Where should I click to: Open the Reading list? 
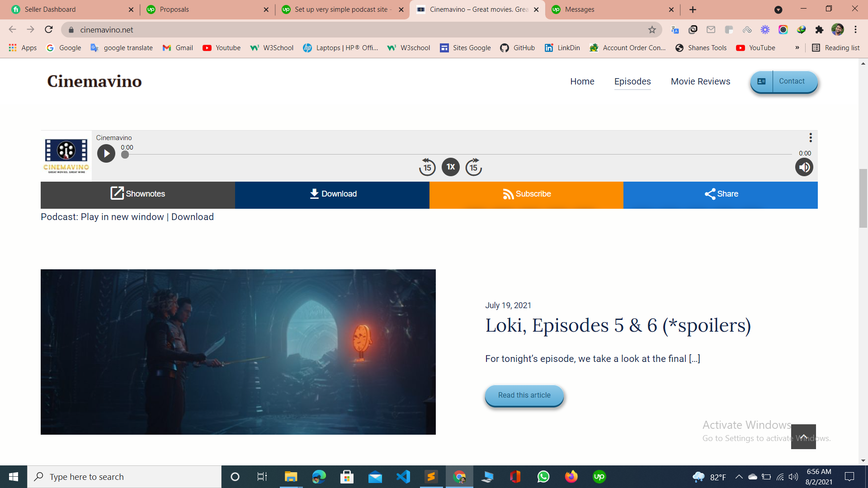[836, 48]
